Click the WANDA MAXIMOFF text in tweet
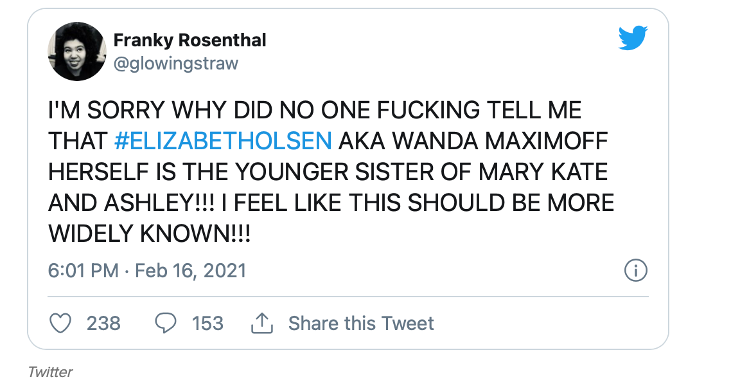 pyautogui.click(x=500, y=141)
